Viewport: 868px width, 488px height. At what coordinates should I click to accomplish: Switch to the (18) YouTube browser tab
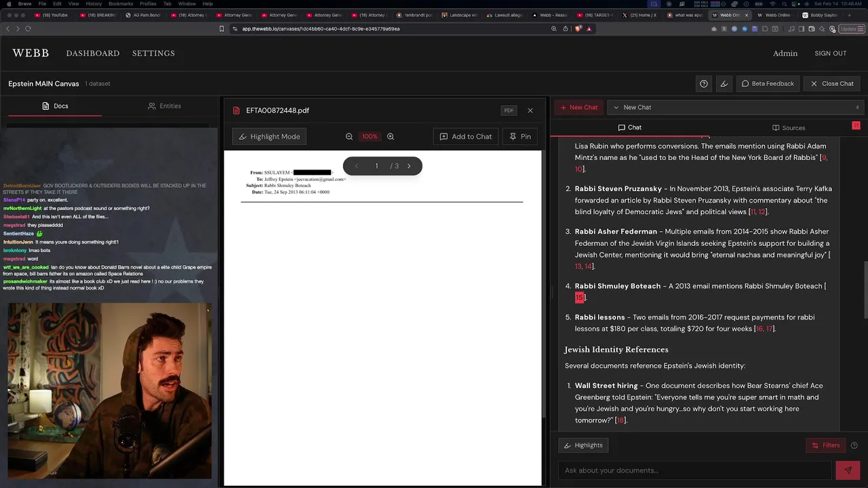click(x=54, y=15)
